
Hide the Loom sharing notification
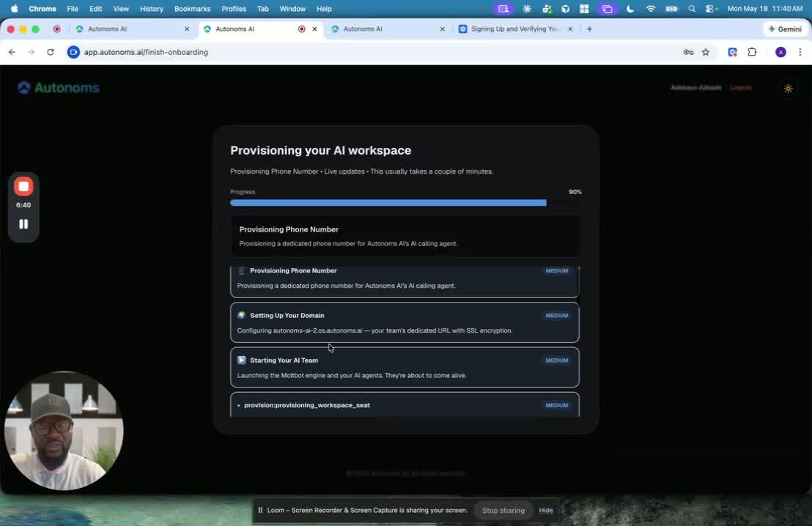pos(546,511)
